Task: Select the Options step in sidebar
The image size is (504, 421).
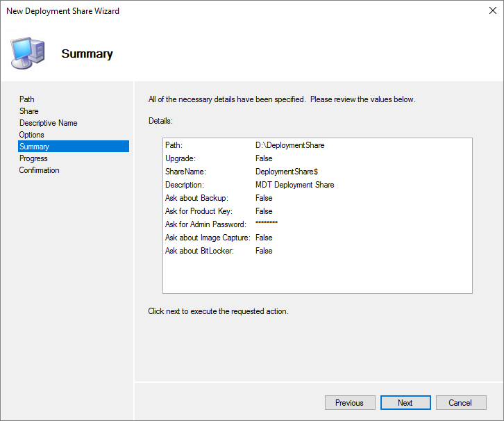Action: click(32, 135)
